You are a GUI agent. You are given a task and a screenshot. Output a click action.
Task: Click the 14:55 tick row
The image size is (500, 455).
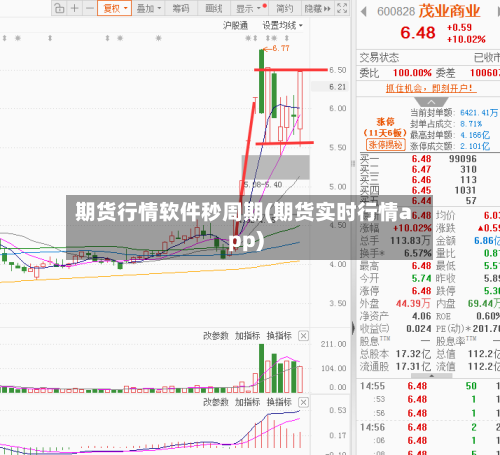(429, 386)
